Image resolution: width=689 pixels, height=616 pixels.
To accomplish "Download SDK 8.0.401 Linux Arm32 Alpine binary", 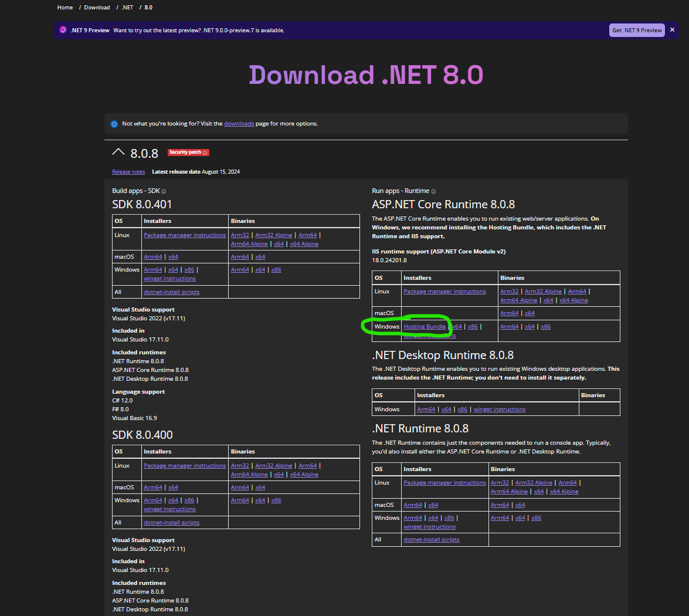I will [274, 235].
